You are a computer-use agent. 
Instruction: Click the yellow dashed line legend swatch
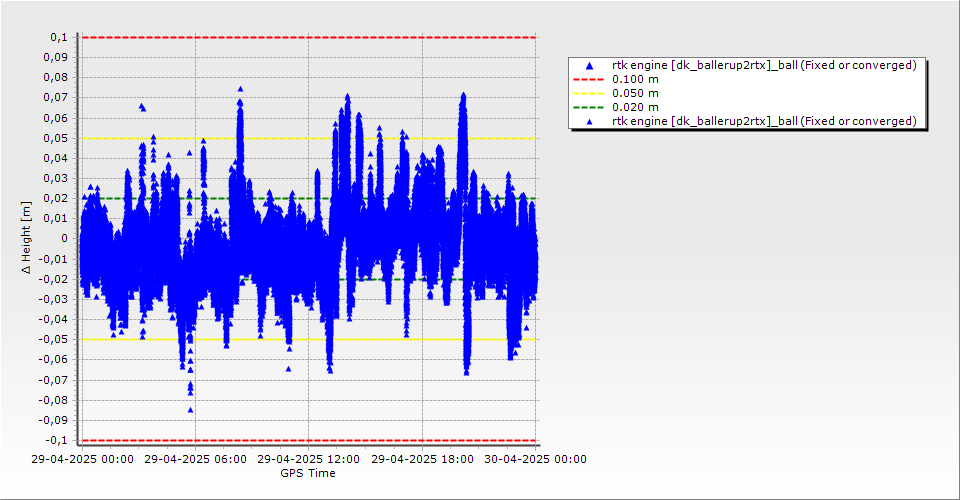coord(588,93)
